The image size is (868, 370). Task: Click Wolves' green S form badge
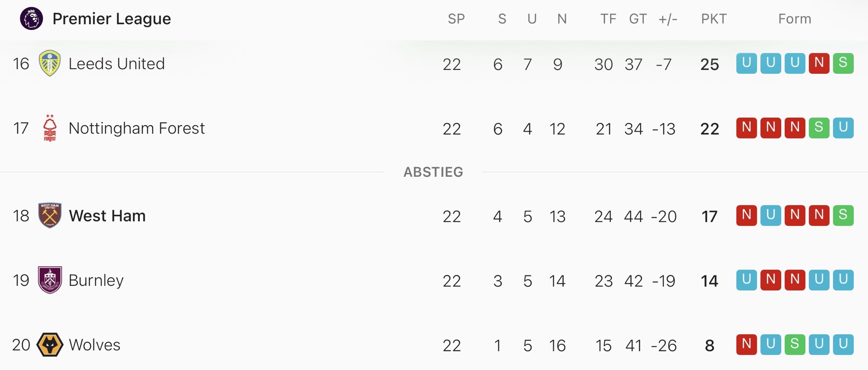coord(795,344)
